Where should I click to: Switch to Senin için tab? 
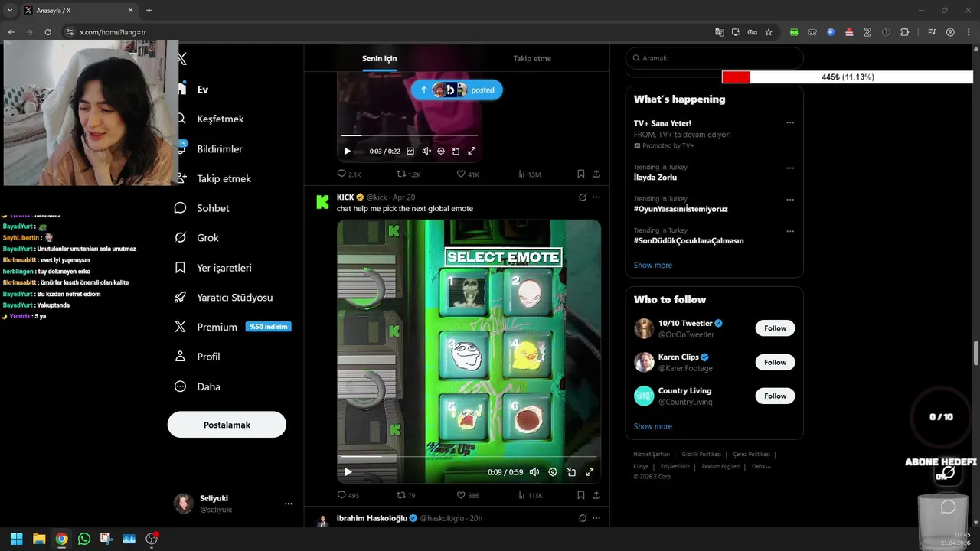tap(380, 59)
